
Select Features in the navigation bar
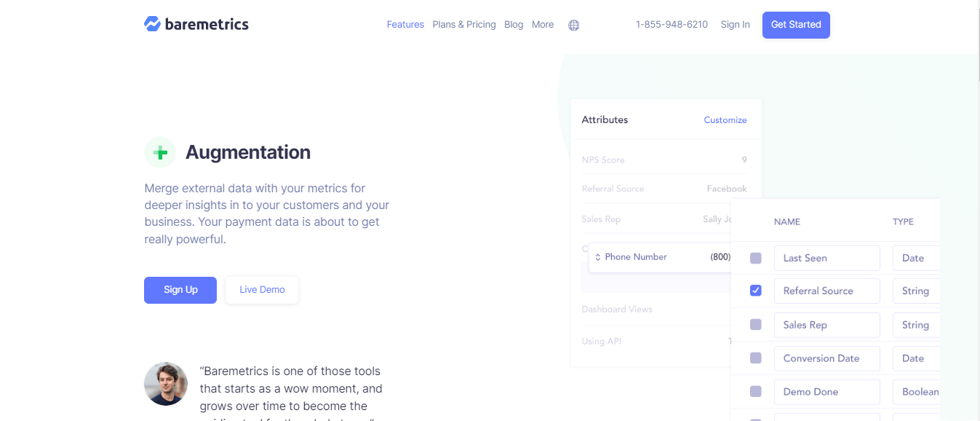pyautogui.click(x=405, y=24)
